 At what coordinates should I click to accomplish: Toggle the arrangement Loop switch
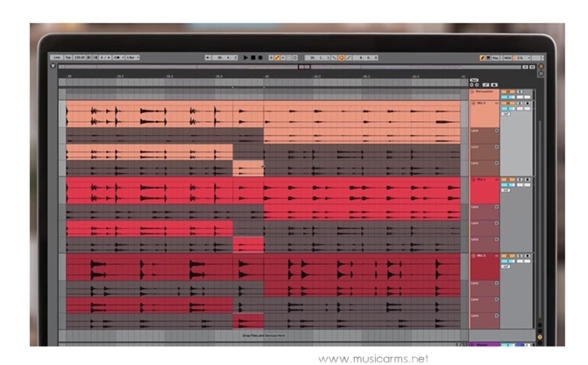(x=340, y=58)
